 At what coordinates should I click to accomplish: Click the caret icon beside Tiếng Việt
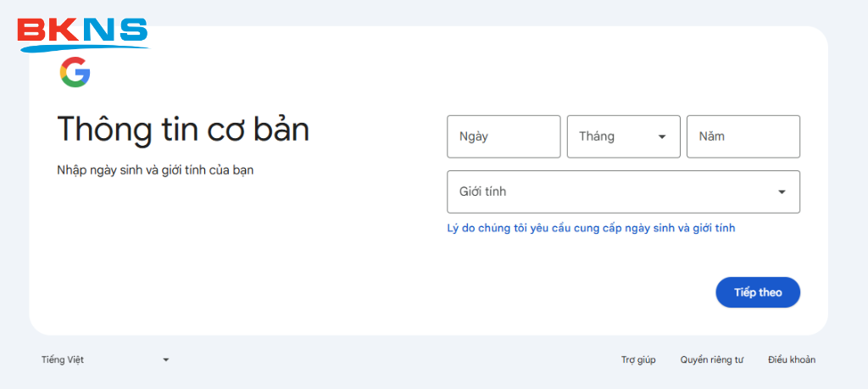click(166, 360)
